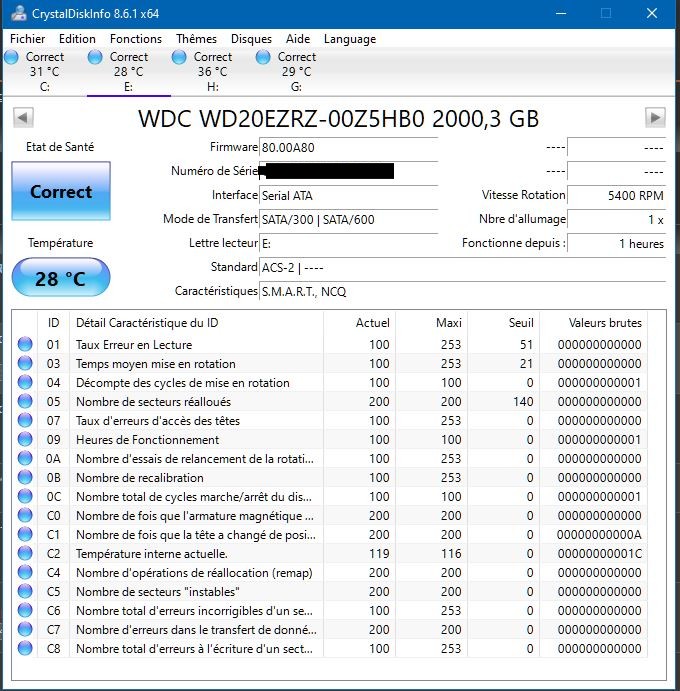Click the Valeurs brutes column header

click(x=593, y=323)
